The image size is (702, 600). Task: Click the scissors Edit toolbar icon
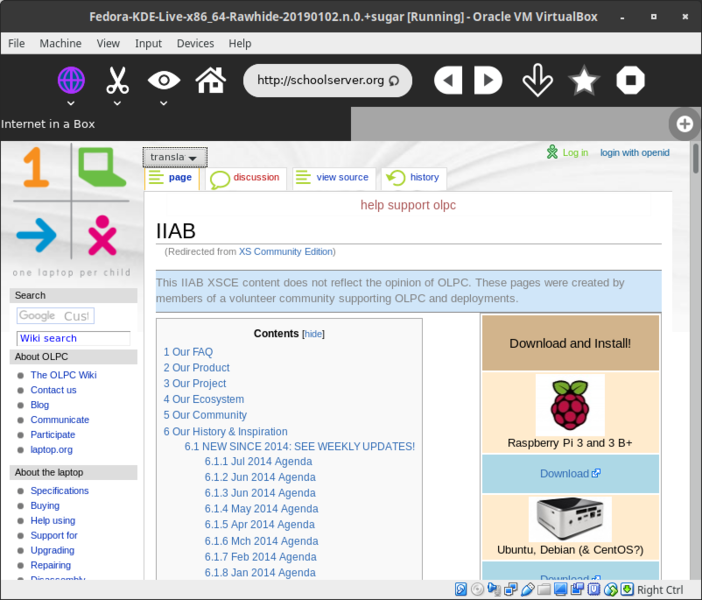pyautogui.click(x=118, y=80)
